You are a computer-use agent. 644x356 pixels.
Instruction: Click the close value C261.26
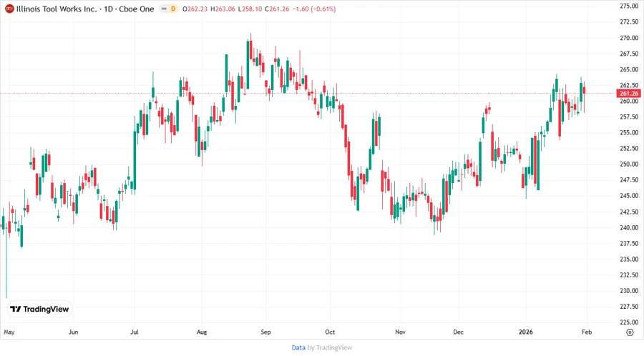pos(277,9)
